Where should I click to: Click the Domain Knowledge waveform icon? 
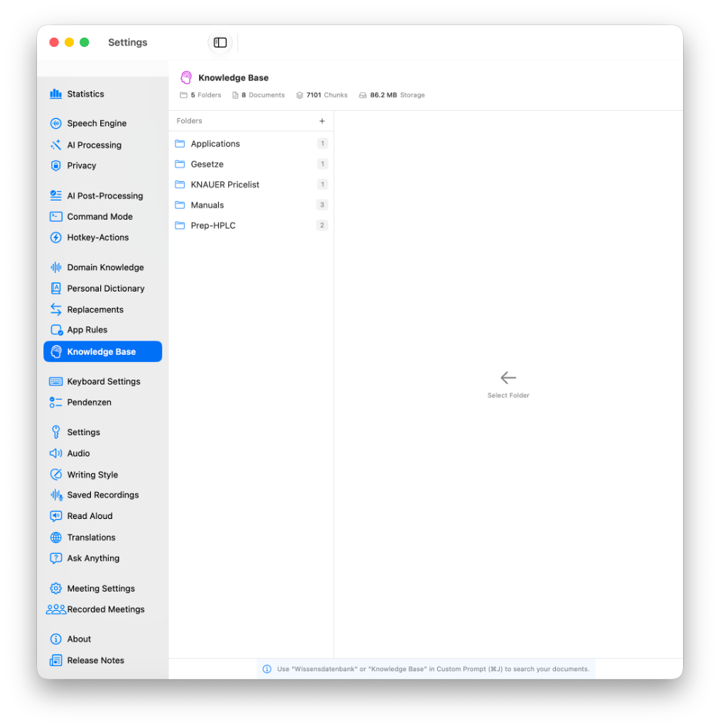(55, 267)
